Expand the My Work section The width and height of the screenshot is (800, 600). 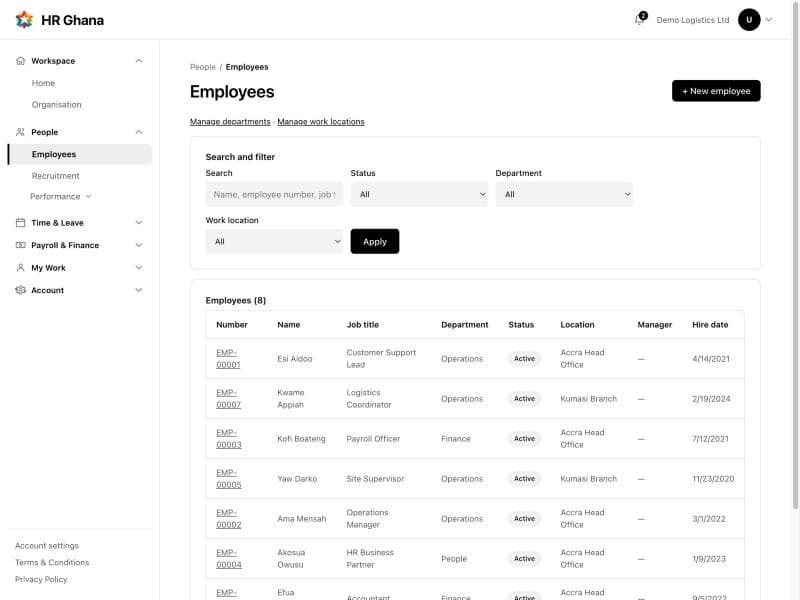pos(139,267)
